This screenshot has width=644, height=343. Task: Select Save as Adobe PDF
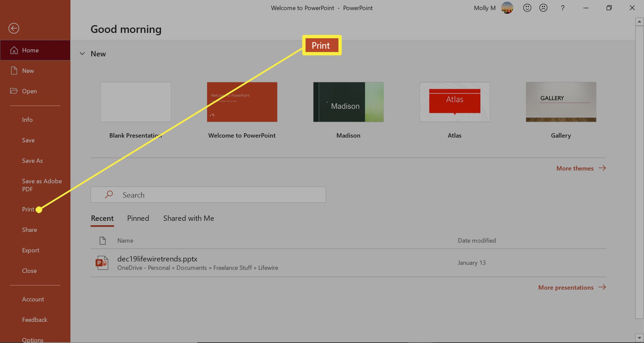(x=42, y=185)
